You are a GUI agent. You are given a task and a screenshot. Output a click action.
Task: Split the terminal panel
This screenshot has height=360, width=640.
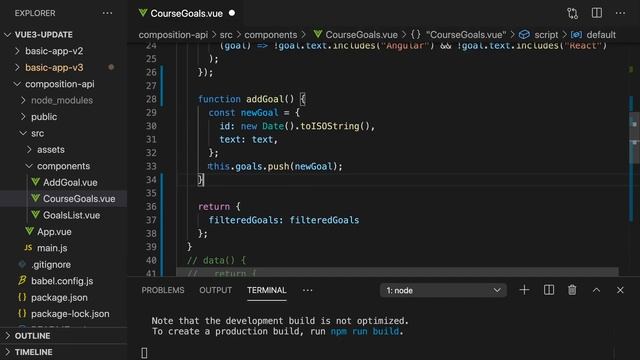[x=549, y=290]
